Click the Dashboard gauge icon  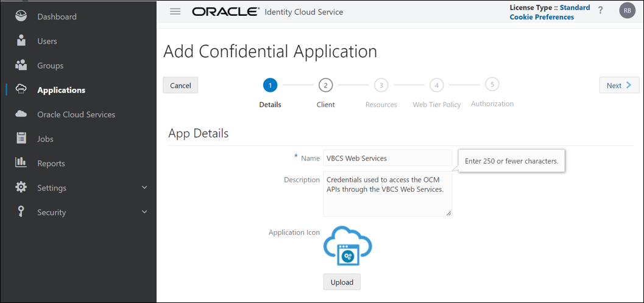click(21, 16)
